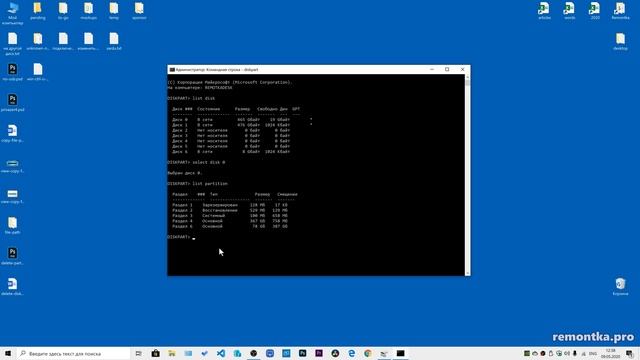Click the console vertical scrollbar thumb
This screenshot has width=640, height=360.
click(x=467, y=83)
